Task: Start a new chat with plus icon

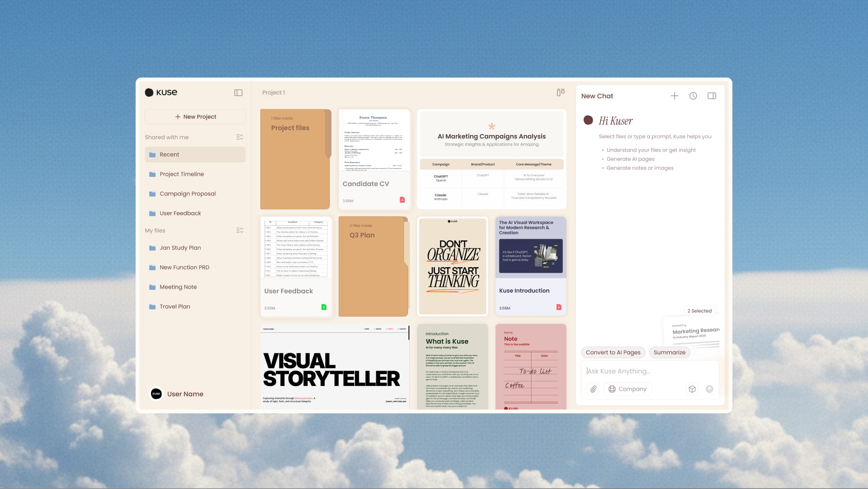Action: [674, 96]
